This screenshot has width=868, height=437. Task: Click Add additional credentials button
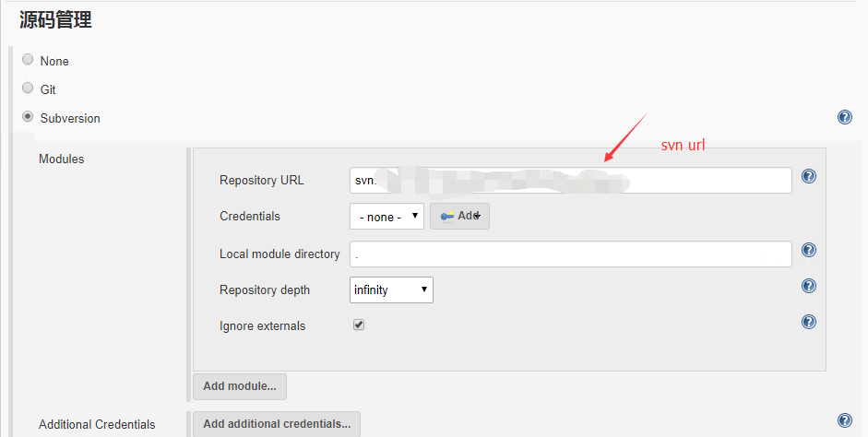[x=277, y=424]
